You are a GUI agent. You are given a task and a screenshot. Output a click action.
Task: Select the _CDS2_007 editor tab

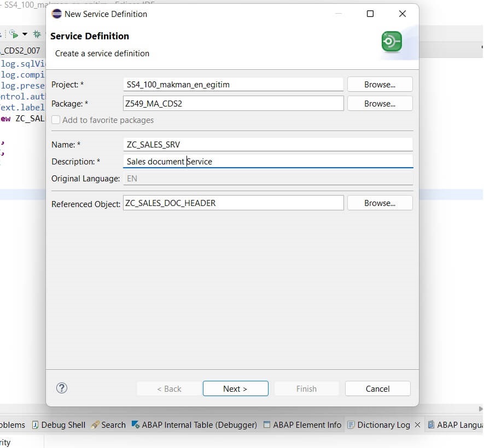(20, 50)
